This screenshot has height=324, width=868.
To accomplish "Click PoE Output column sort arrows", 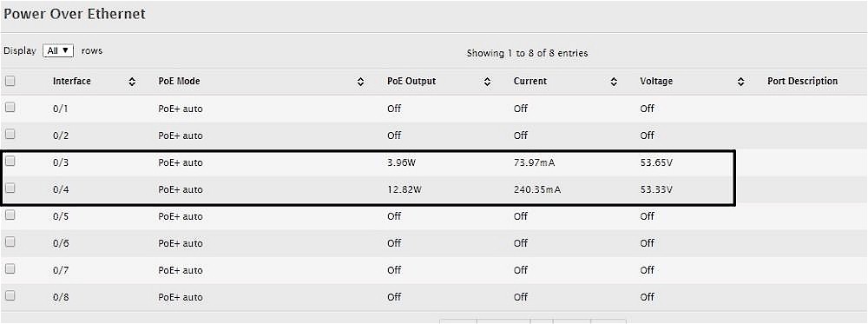I will 487,82.
